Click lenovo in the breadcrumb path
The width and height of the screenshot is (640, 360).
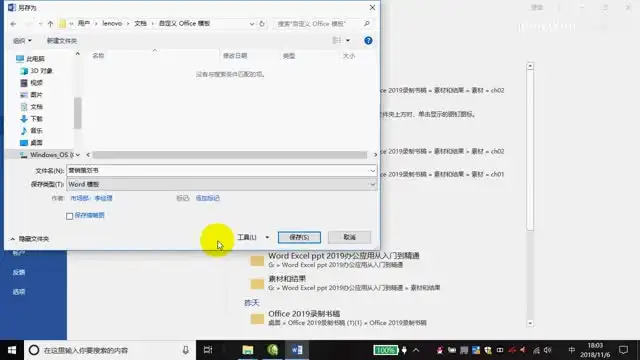[x=112, y=24]
